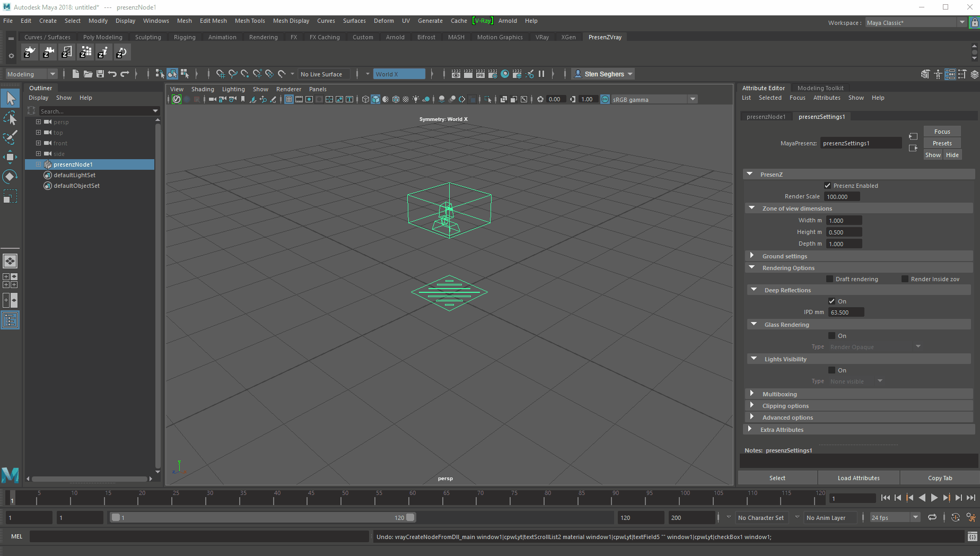Click the last PresenZ shelf icon
980x556 pixels.
pos(121,52)
